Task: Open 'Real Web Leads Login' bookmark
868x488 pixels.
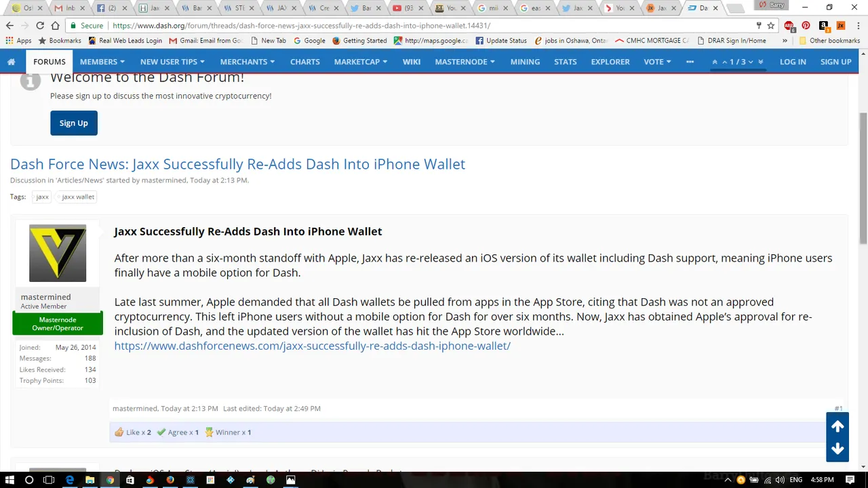Action: tap(125, 41)
